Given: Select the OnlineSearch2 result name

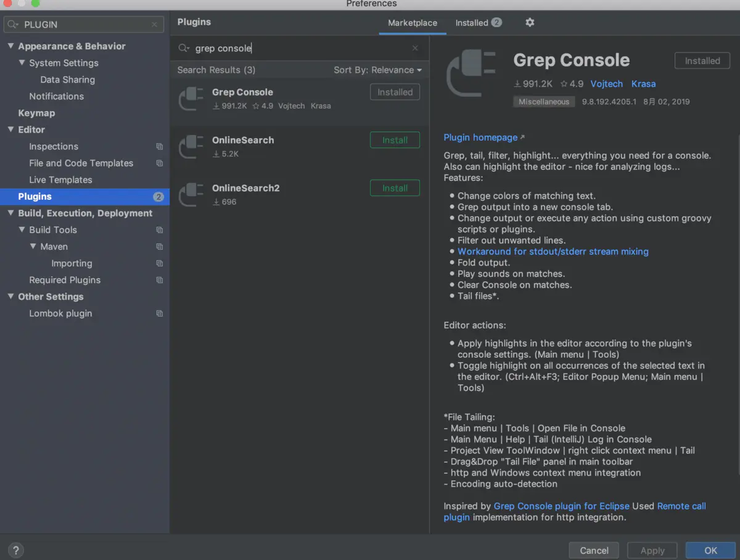Looking at the screenshot, I should [246, 188].
